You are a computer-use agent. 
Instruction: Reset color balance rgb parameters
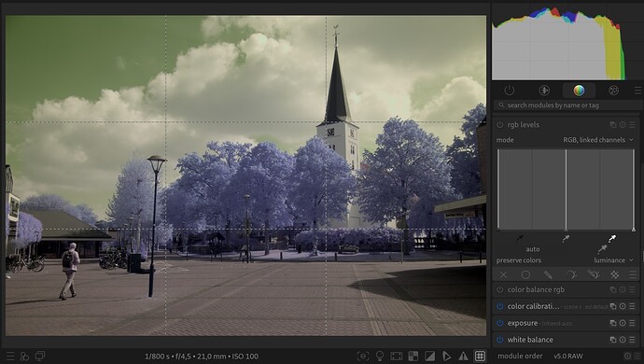[623, 290]
